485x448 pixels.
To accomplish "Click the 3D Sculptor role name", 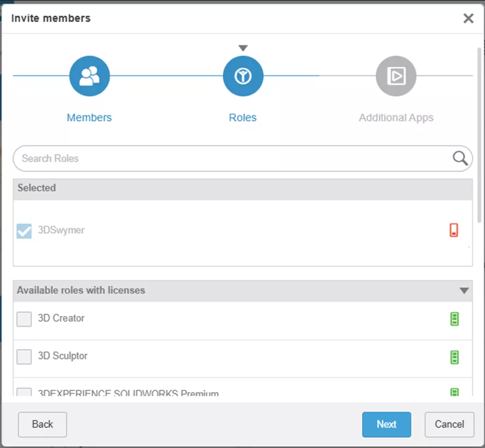I will click(63, 356).
